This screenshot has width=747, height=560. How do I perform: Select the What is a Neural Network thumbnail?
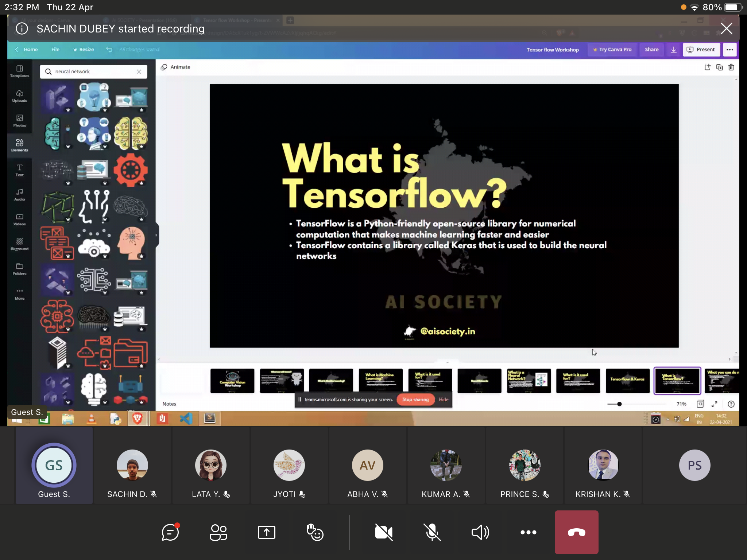click(x=529, y=381)
